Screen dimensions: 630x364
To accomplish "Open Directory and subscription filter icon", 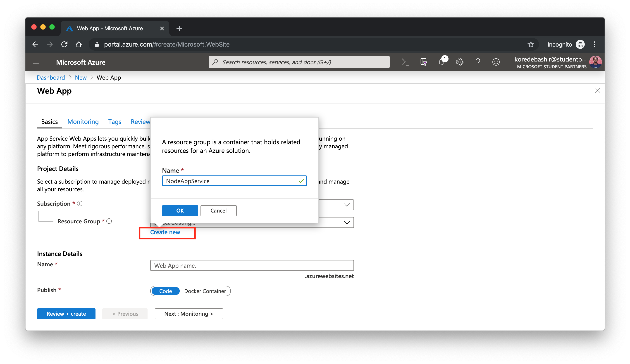I will (x=423, y=62).
